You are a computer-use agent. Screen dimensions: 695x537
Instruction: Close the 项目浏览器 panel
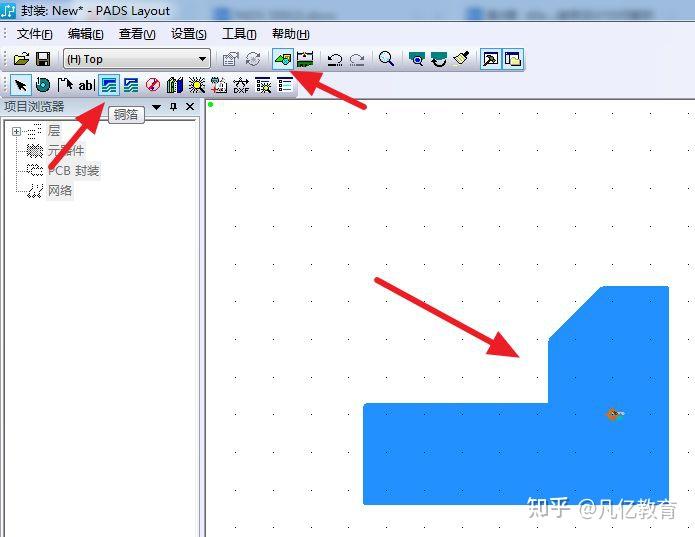point(190,107)
